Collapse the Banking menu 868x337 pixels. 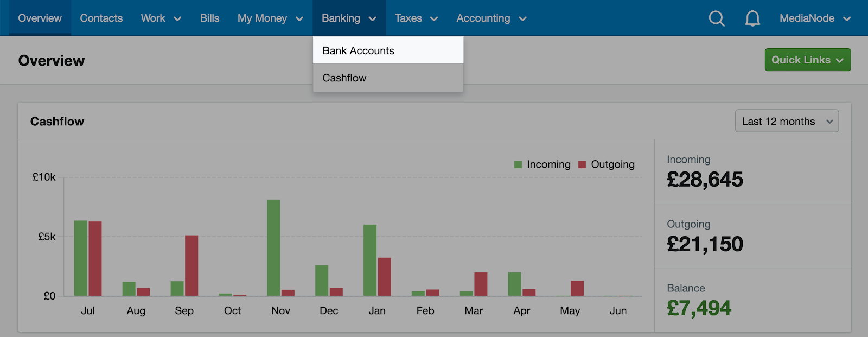point(349,18)
